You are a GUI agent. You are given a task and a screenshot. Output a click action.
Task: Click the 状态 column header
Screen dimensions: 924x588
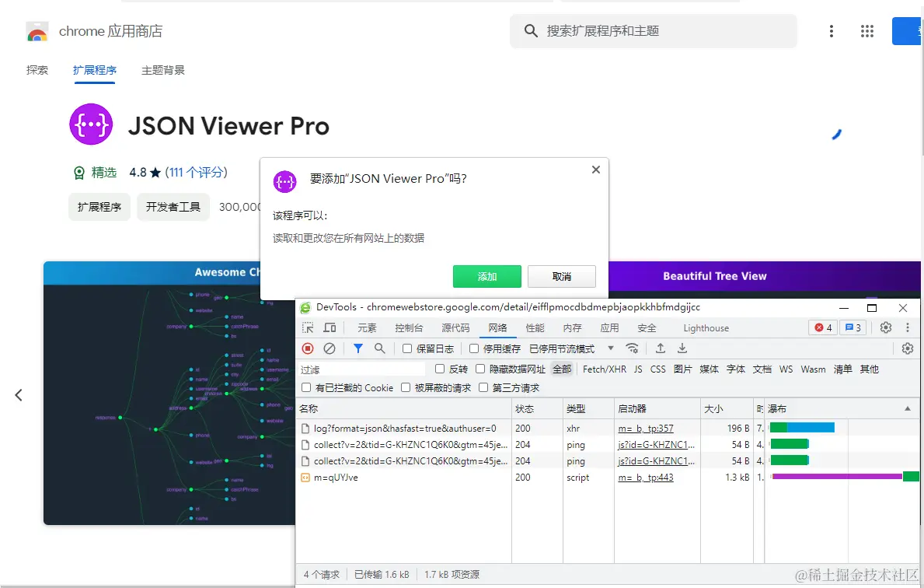click(537, 408)
